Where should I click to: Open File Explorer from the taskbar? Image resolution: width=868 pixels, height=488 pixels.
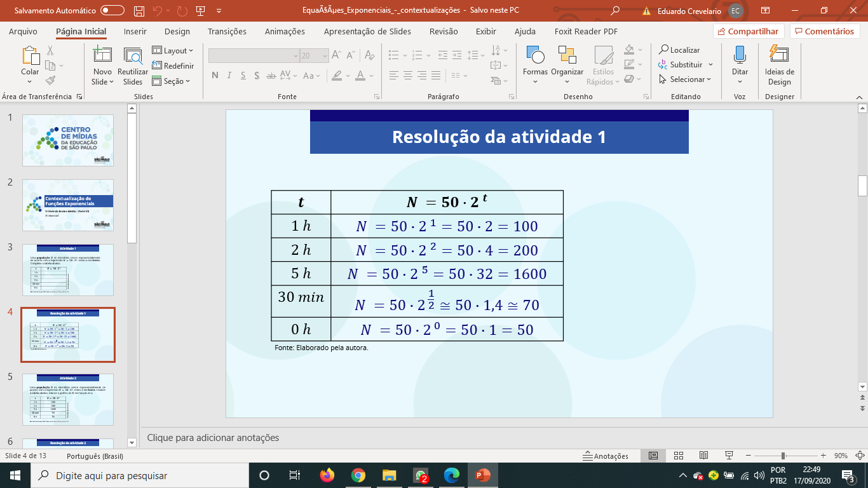[390, 475]
